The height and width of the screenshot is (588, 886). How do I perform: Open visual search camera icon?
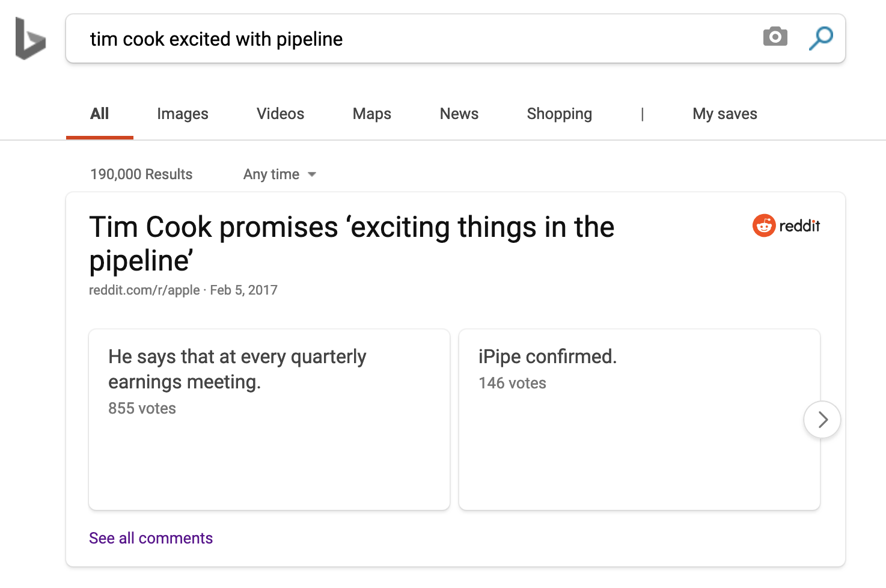pos(775,37)
